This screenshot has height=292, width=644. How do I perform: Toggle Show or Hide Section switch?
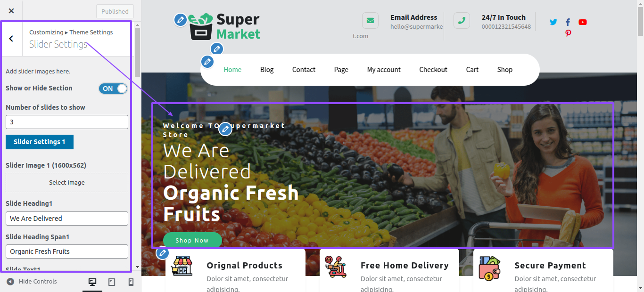[x=113, y=89]
